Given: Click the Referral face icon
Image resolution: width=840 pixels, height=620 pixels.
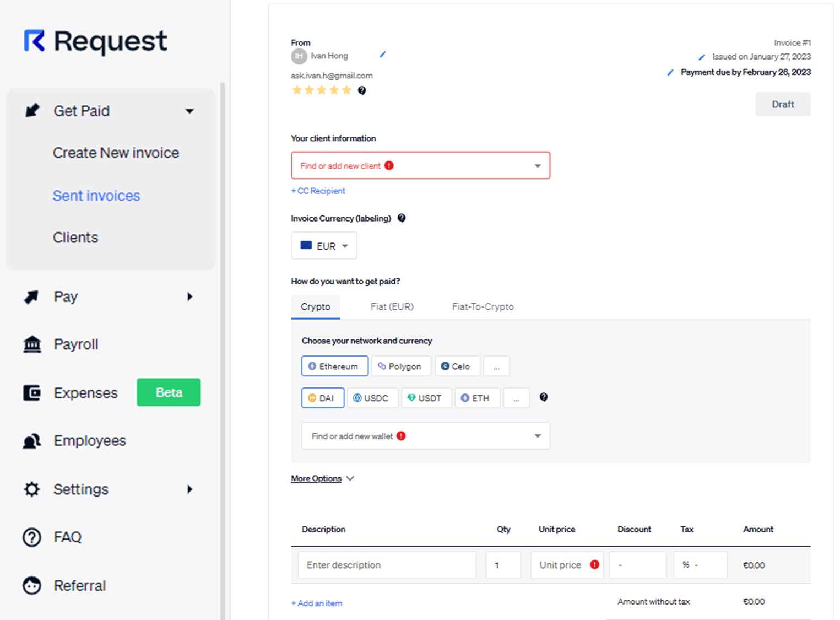Looking at the screenshot, I should [32, 585].
